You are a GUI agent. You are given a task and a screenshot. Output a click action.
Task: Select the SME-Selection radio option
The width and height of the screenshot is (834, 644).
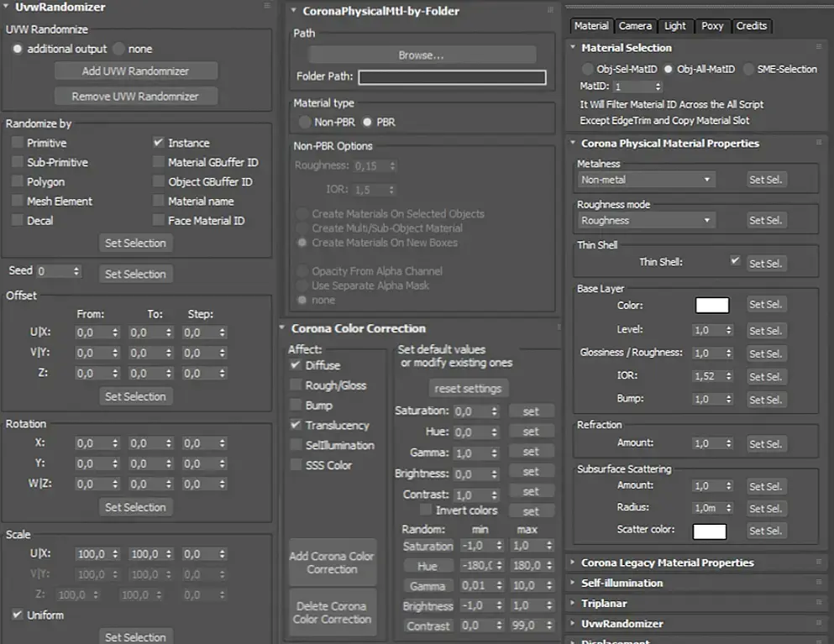[748, 69]
